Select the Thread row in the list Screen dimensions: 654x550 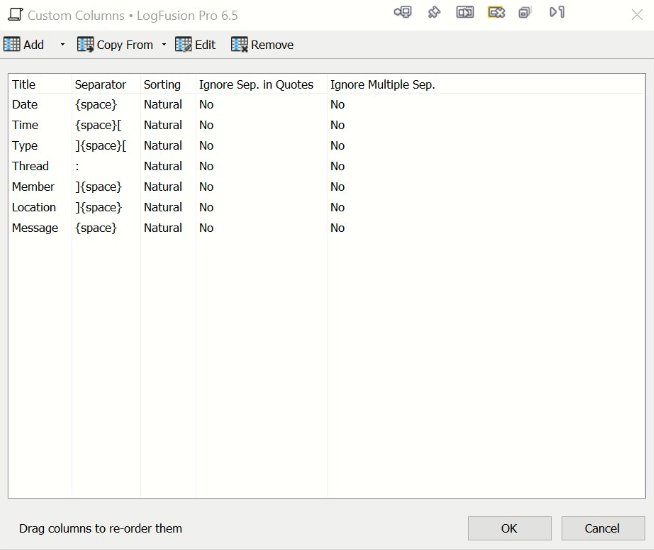tap(30, 166)
